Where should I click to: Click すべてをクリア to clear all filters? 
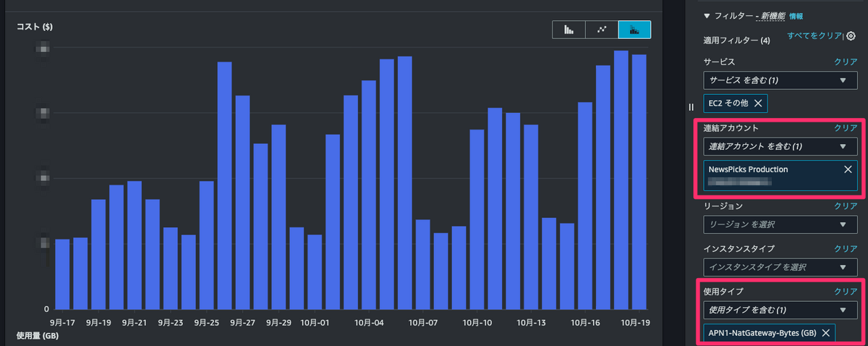pos(814,35)
